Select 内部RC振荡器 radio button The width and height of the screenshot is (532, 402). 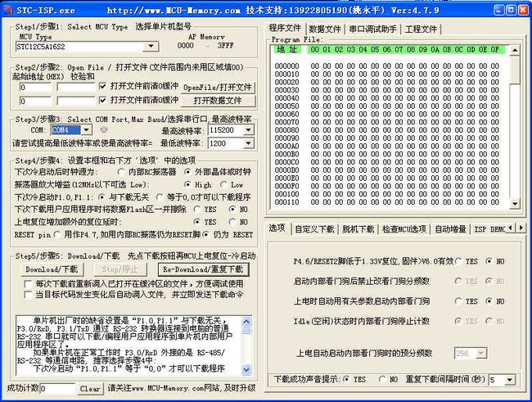click(x=121, y=172)
